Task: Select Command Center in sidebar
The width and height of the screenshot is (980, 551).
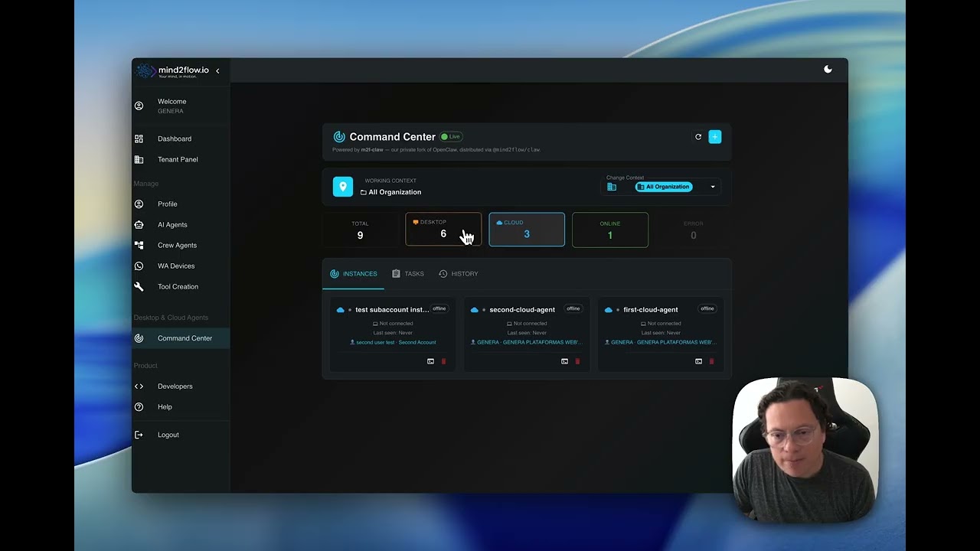Action: tap(181, 338)
